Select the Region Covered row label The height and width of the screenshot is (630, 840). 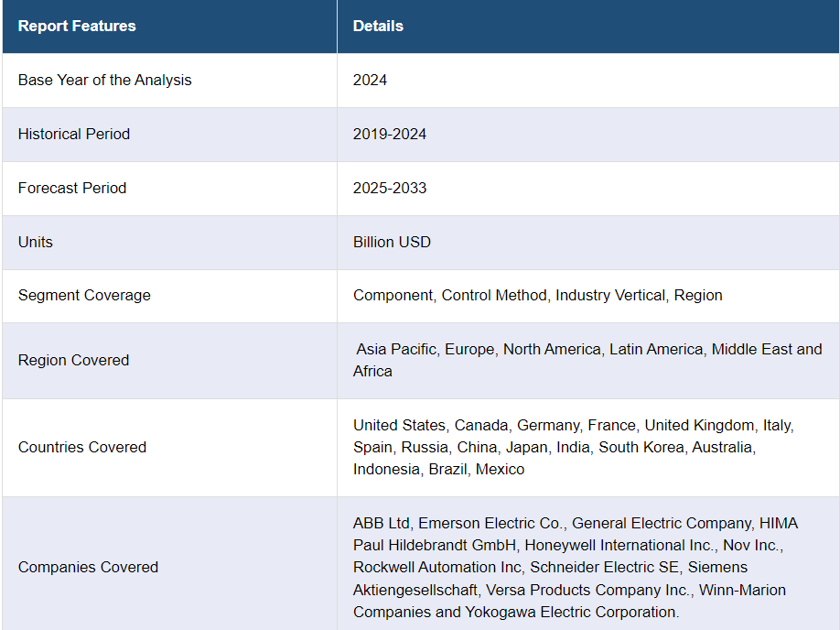click(x=73, y=361)
